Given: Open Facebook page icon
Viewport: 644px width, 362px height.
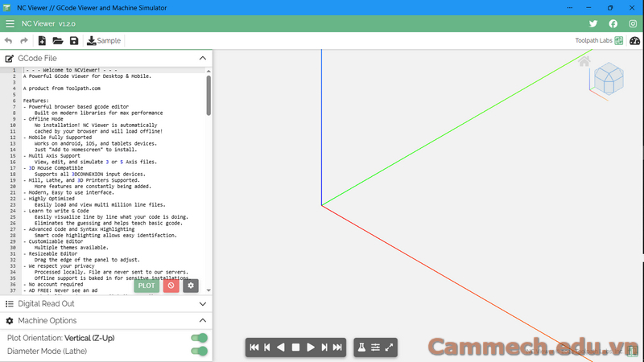Looking at the screenshot, I should pos(613,24).
